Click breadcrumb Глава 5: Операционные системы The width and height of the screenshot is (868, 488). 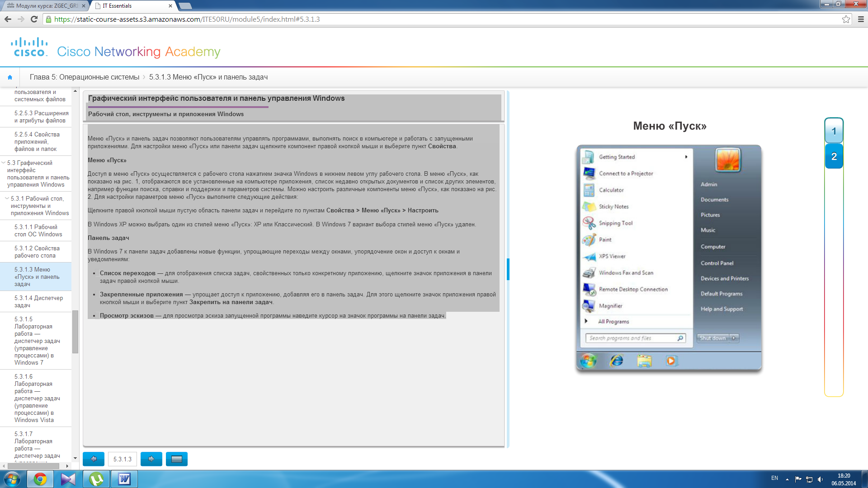[85, 77]
